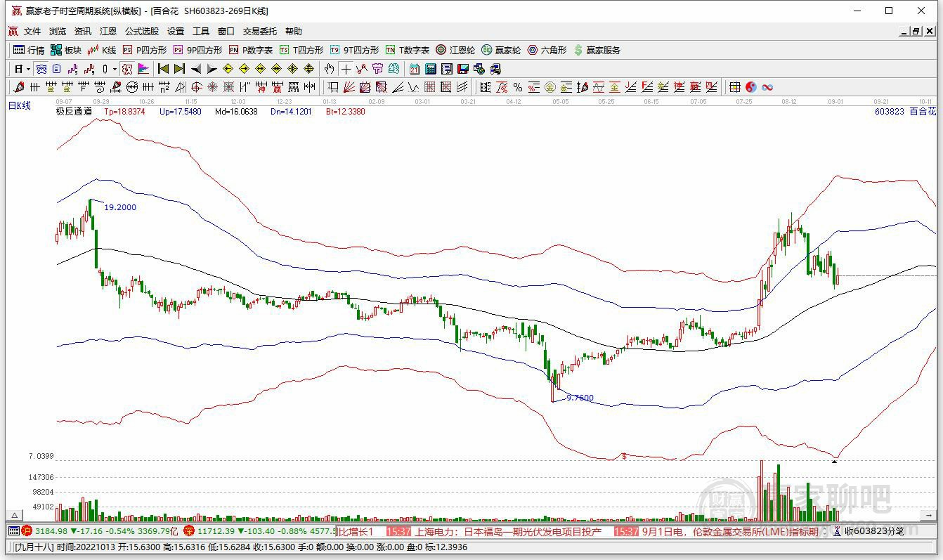Click the red pencil drawing tool
The image size is (943, 560).
[x=18, y=87]
